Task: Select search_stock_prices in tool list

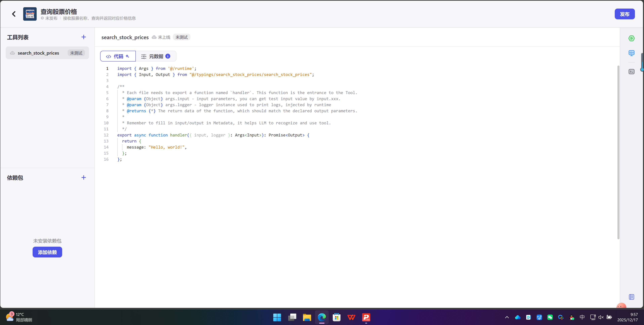Action: [38, 53]
